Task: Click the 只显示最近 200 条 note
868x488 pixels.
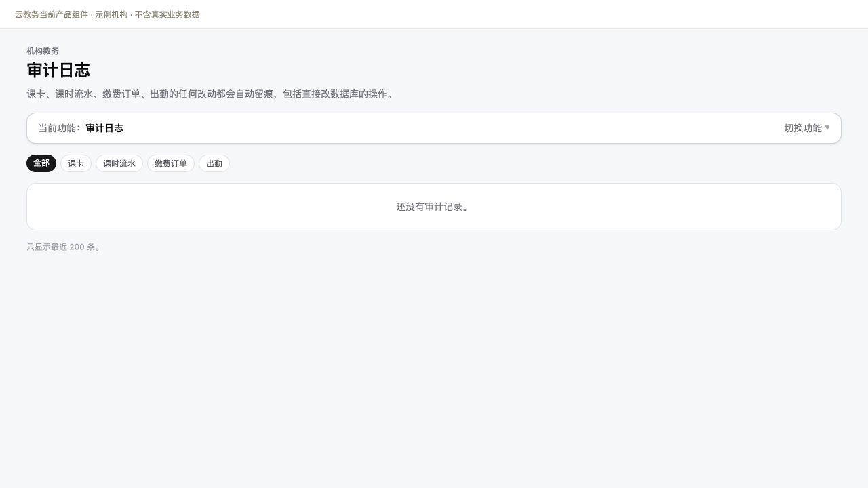Action: [65, 247]
